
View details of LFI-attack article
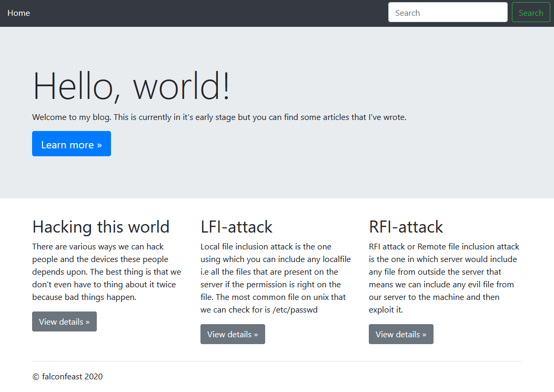point(233,335)
